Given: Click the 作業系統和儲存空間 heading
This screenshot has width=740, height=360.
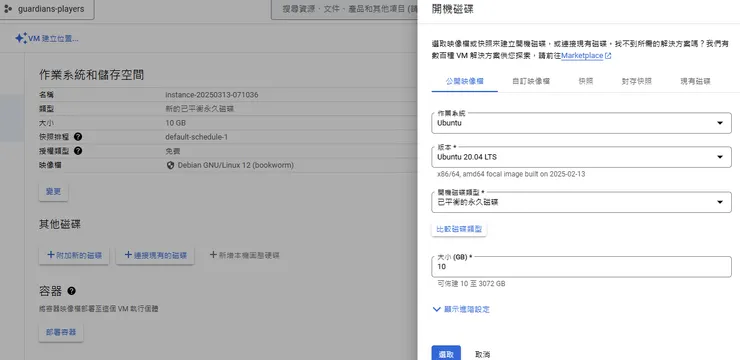Looking at the screenshot, I should point(92,75).
